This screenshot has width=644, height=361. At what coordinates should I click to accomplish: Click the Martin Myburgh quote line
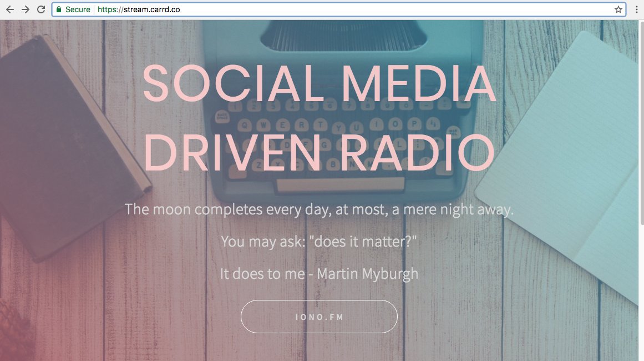(320, 273)
